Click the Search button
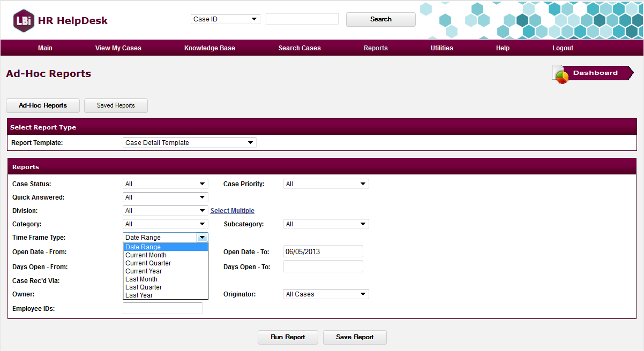This screenshot has height=351, width=644. click(x=381, y=19)
